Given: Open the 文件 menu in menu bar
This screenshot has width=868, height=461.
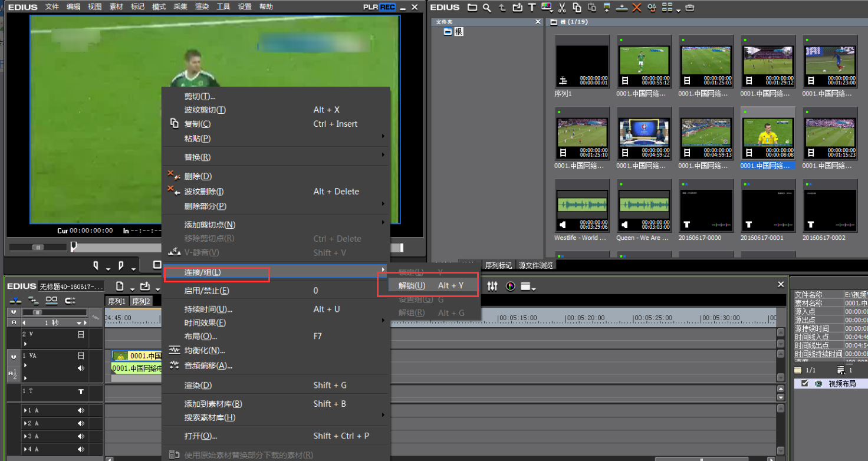Looking at the screenshot, I should coord(52,6).
